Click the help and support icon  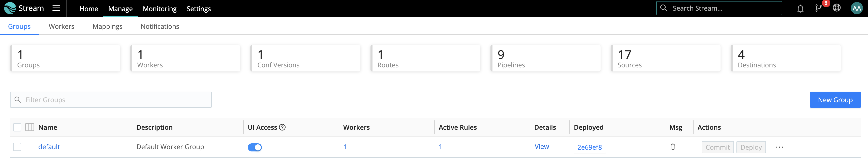(837, 8)
